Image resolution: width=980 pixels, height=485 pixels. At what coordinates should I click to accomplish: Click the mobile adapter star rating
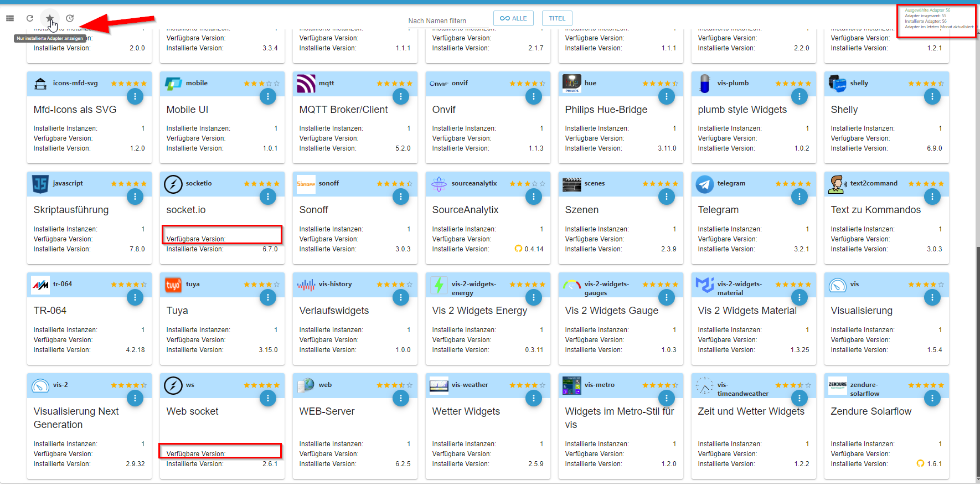click(x=262, y=84)
